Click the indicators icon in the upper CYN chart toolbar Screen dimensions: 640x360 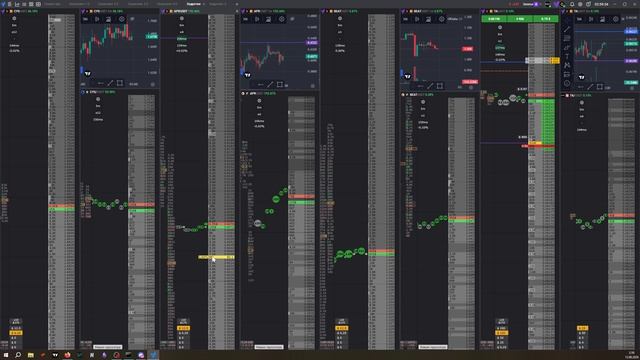pyautogui.click(x=108, y=19)
